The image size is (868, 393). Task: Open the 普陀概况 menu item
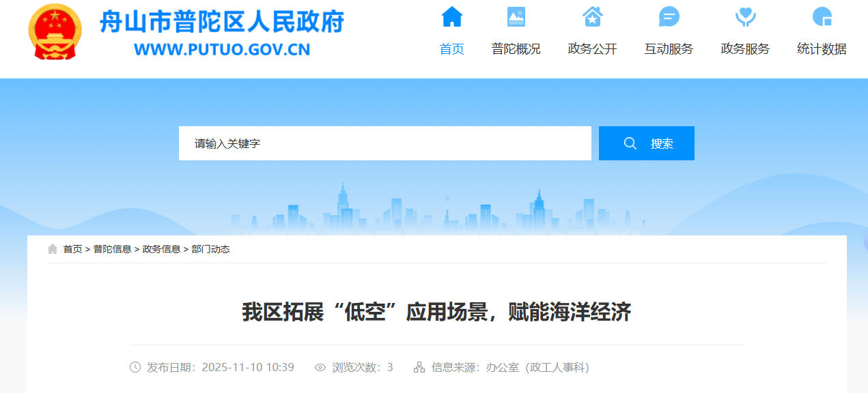coord(516,48)
